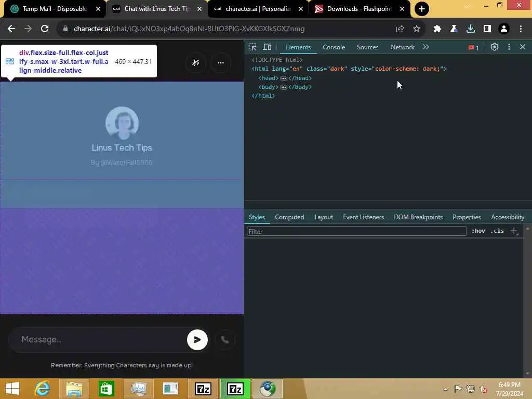Open the chat options ellipsis
Screen dimensions: 532x399
[x=220, y=63]
